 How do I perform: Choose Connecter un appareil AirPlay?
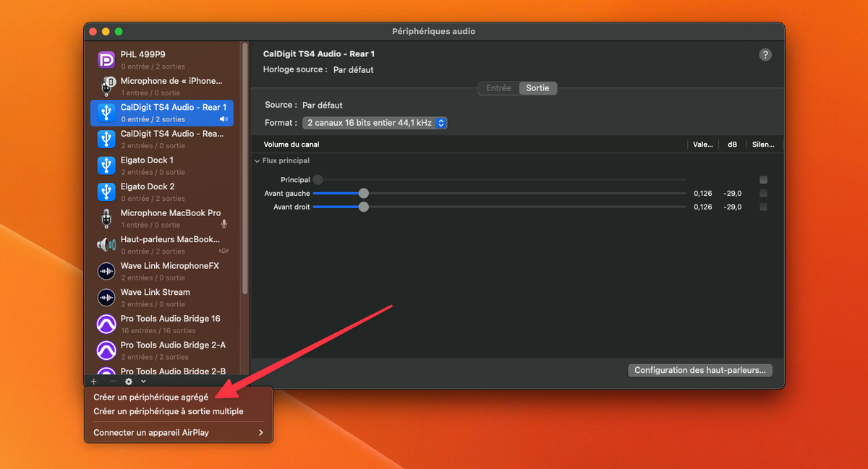[150, 434]
